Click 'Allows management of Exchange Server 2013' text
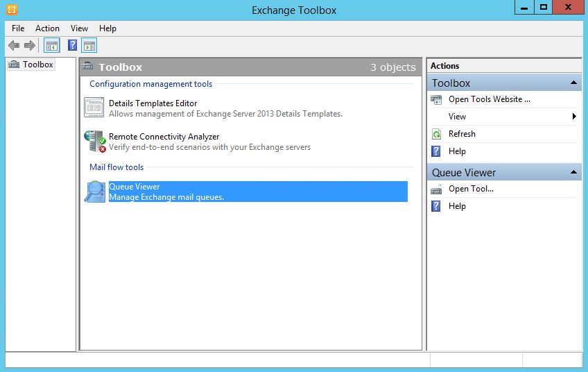 pyautogui.click(x=226, y=114)
